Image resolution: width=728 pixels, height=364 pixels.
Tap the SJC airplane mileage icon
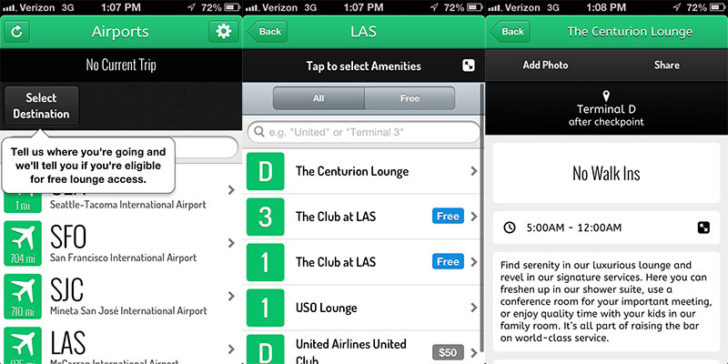[x=23, y=296]
